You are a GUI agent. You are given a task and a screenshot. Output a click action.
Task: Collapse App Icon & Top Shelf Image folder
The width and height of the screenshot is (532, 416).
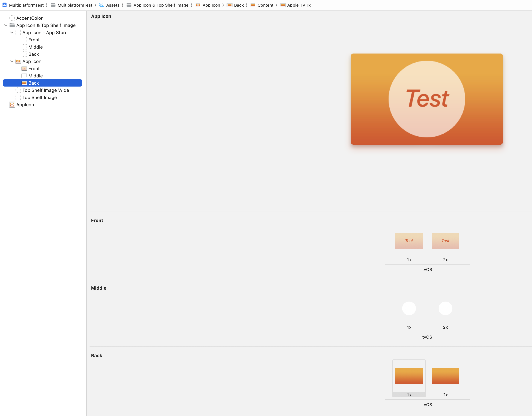pos(6,25)
